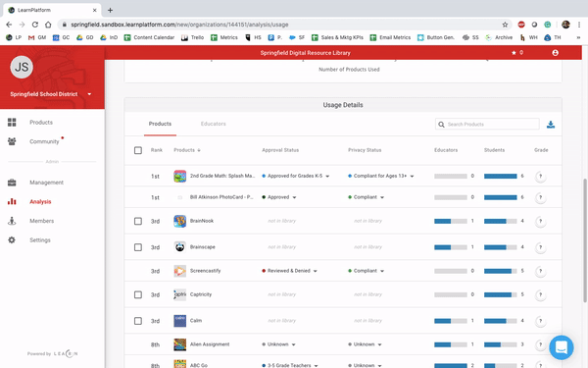
Task: Click the Screencastify product icon
Action: click(x=180, y=271)
